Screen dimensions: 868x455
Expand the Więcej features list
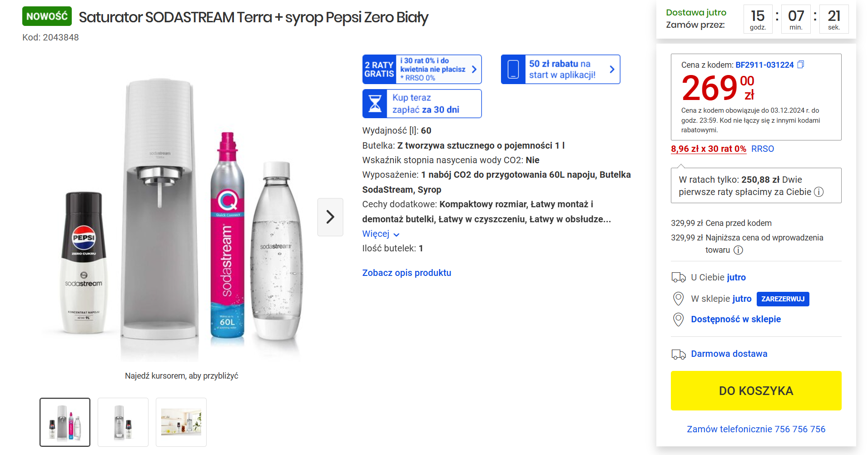coord(381,234)
